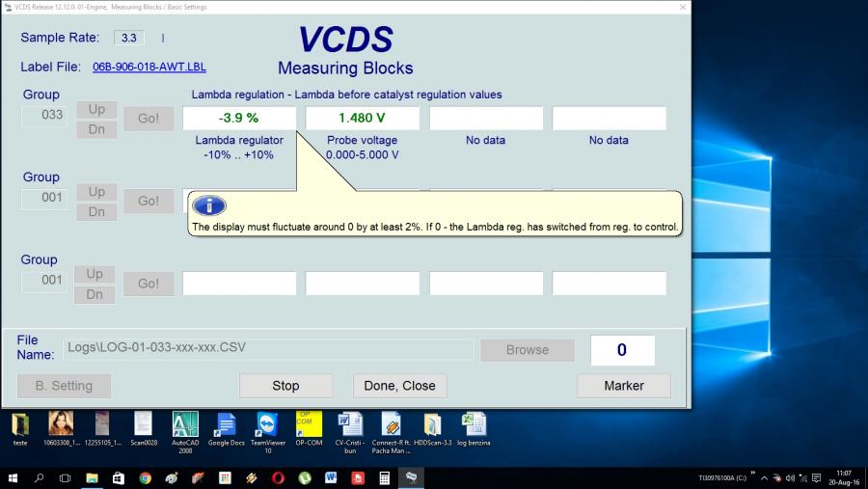This screenshot has width=868, height=489.
Task: Open the HDDScan-3.3 folder on desktop
Action: pyautogui.click(x=432, y=425)
